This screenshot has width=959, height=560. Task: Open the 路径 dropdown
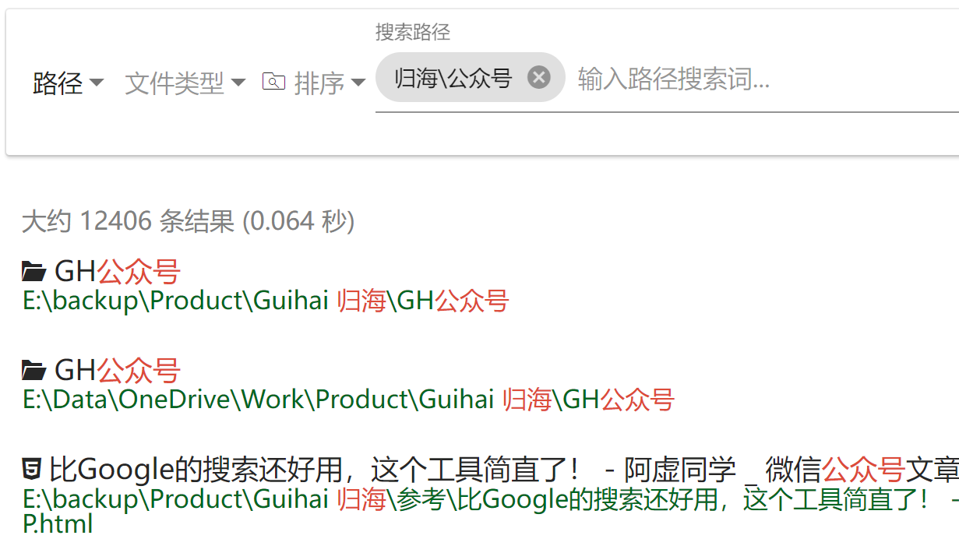(x=69, y=83)
